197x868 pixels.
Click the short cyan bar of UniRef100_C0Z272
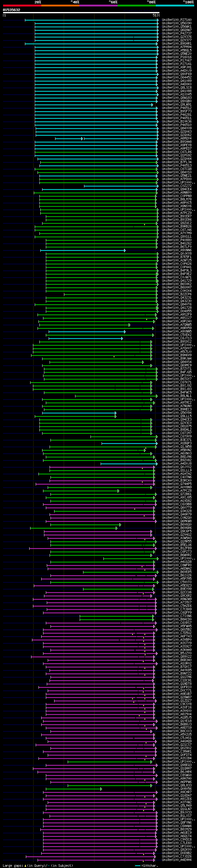121,186
